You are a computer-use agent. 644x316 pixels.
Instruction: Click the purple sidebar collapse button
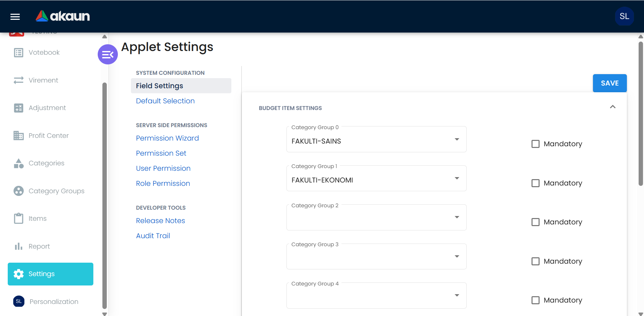pyautogui.click(x=107, y=54)
